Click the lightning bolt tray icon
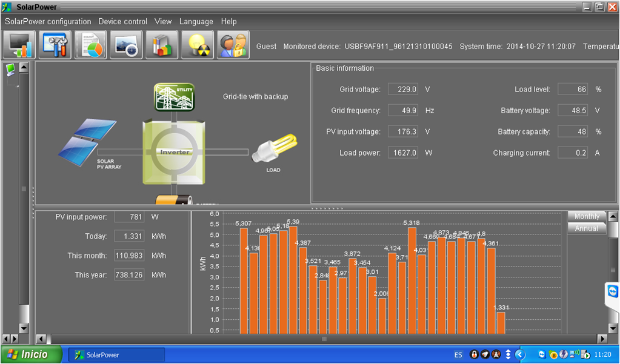620x364 pixels. [564, 355]
